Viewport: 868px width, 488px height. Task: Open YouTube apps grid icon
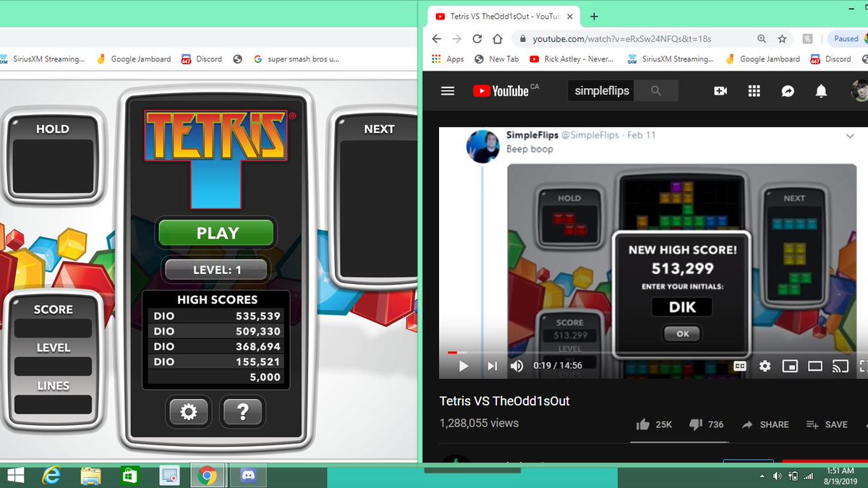(754, 90)
